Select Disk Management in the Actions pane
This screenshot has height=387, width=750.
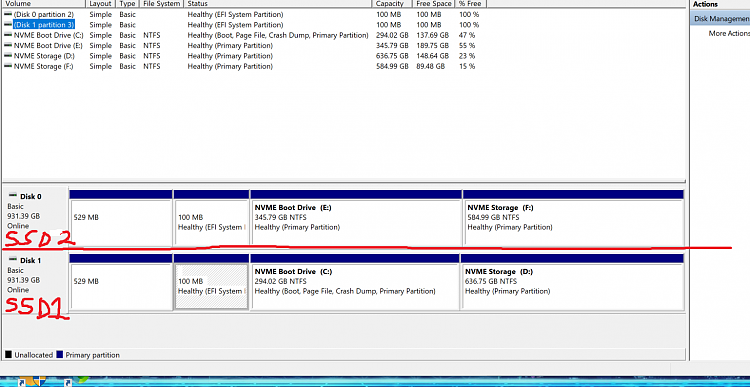click(720, 19)
